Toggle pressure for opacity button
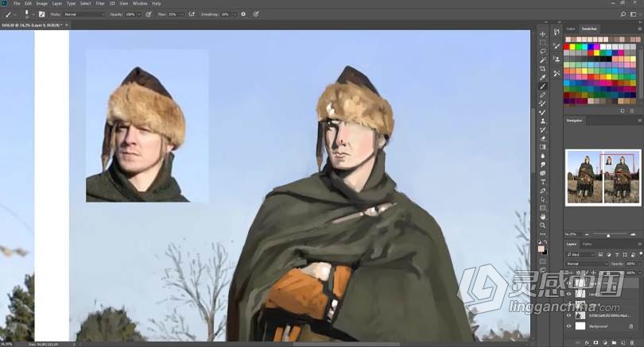Viewport: 644px width, 347px height. coord(149,14)
